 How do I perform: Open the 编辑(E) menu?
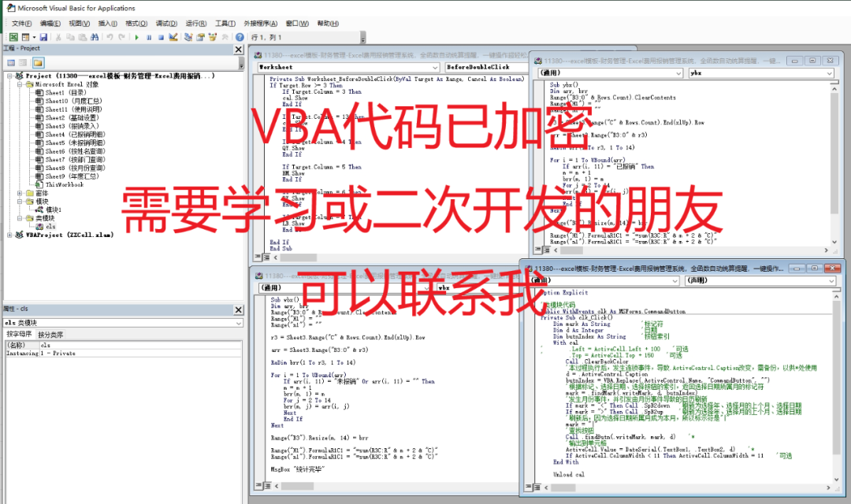[50, 24]
